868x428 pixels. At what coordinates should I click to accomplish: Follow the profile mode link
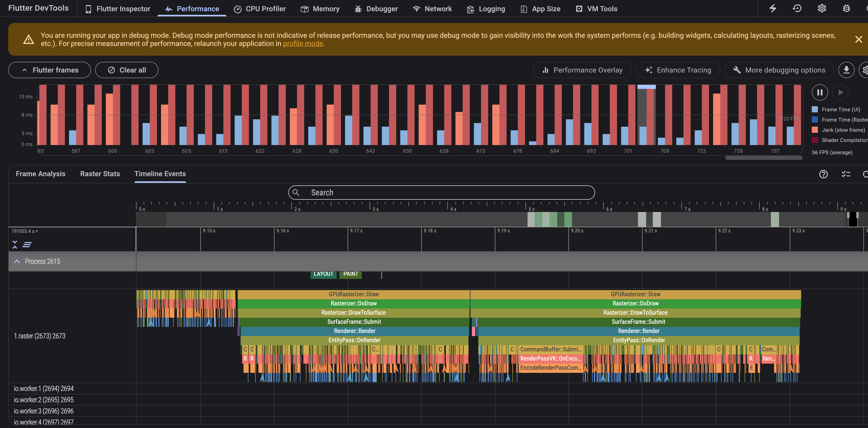coord(303,43)
